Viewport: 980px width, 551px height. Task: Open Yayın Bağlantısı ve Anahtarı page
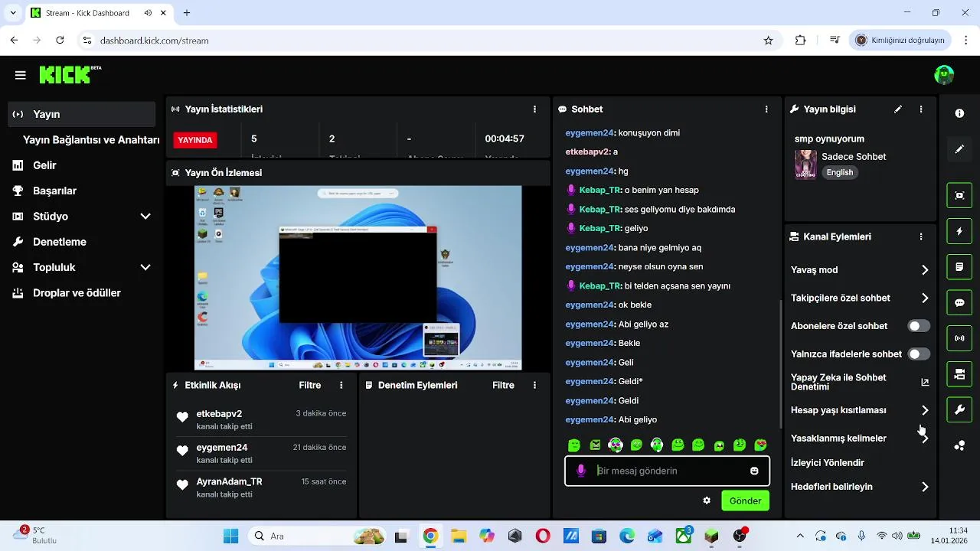91,140
